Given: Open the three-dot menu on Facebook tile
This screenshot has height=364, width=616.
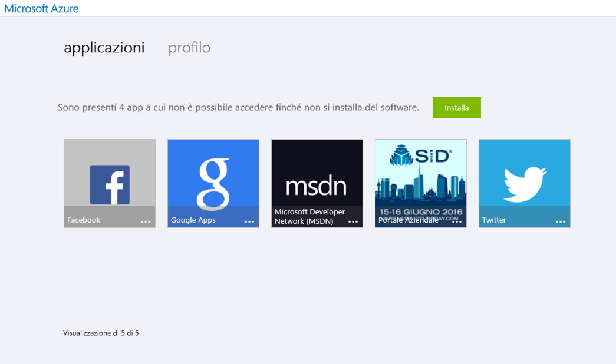Looking at the screenshot, I should tap(146, 222).
